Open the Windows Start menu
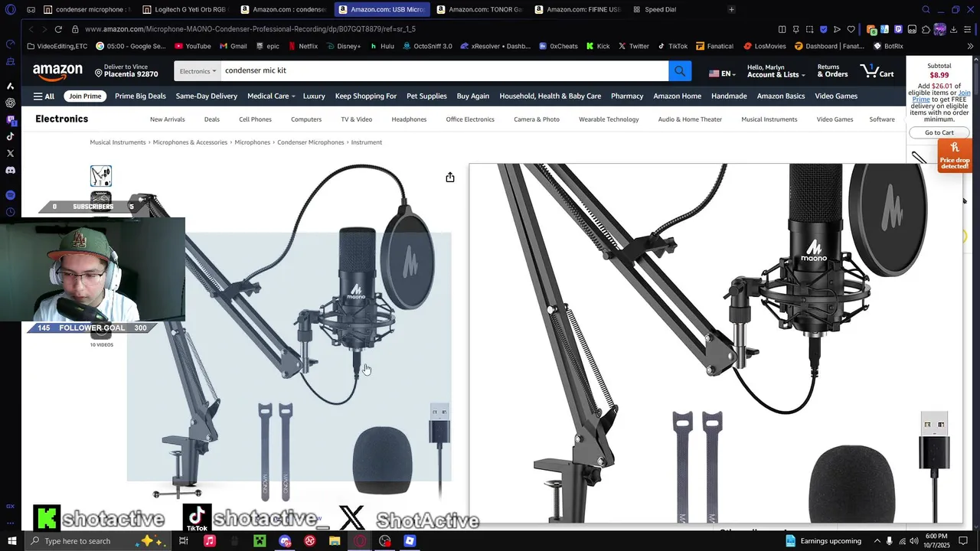Viewport: 980px width, 551px height. click(x=11, y=541)
